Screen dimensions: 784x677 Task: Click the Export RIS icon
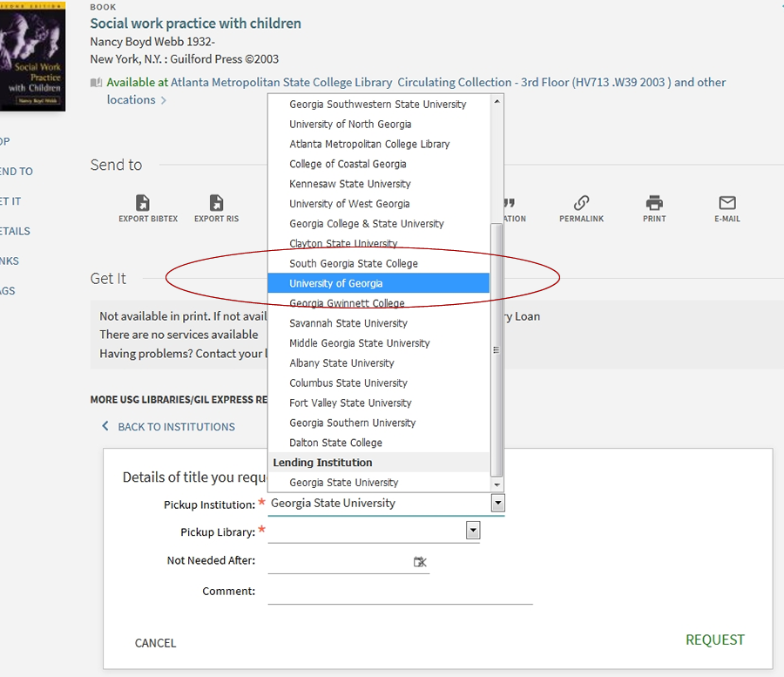pos(216,204)
